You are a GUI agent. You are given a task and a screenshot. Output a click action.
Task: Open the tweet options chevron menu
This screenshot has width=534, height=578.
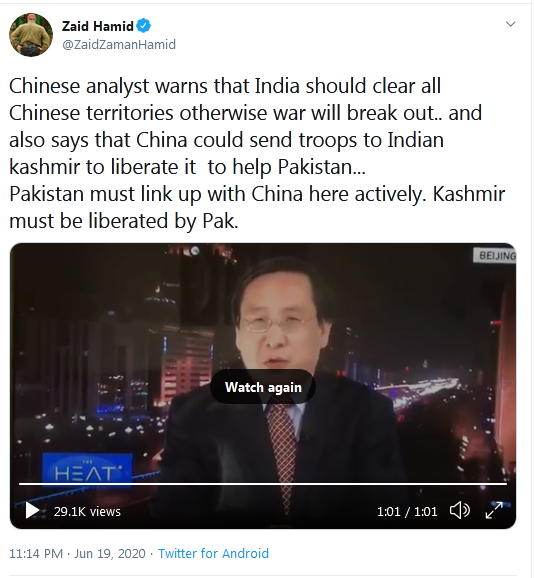510,24
